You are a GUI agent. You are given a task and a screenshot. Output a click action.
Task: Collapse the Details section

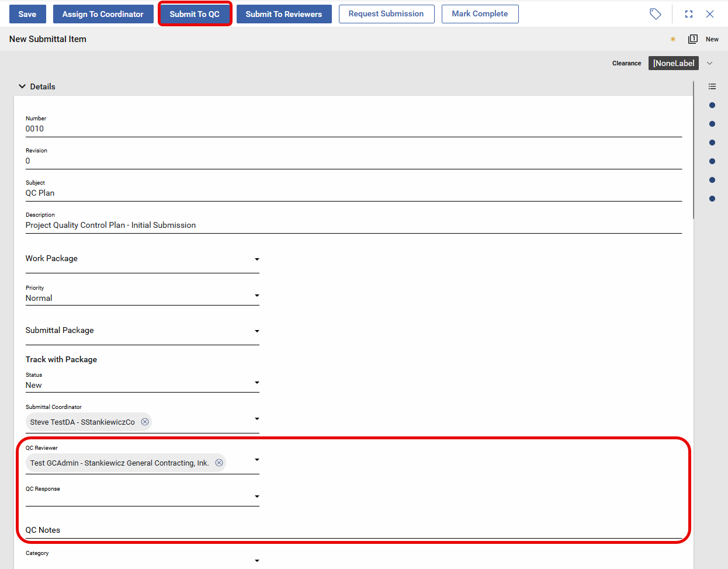(22, 86)
